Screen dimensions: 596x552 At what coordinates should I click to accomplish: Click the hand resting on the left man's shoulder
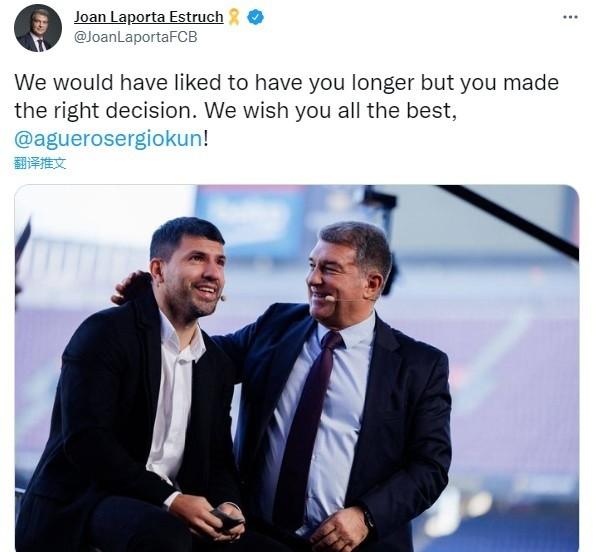pos(131,287)
